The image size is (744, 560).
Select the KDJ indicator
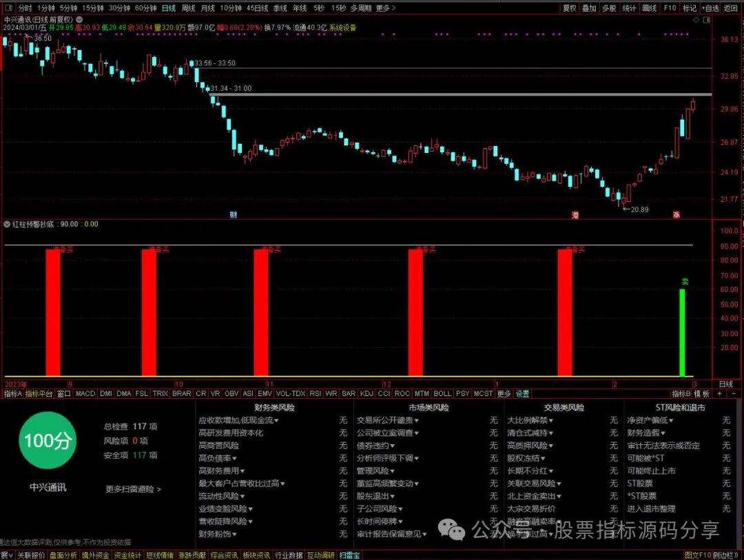(x=366, y=393)
